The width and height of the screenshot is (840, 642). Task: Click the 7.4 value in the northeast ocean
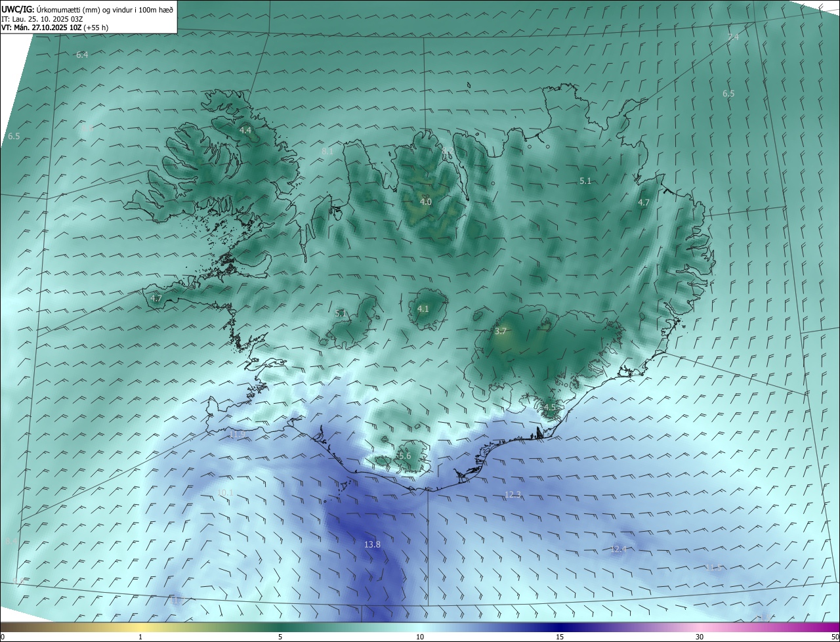coord(733,37)
